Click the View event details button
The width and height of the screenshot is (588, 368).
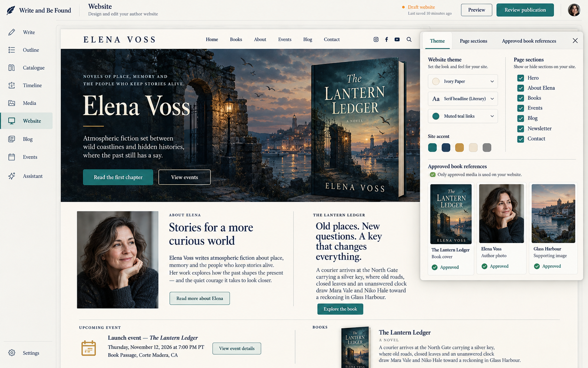coord(237,348)
